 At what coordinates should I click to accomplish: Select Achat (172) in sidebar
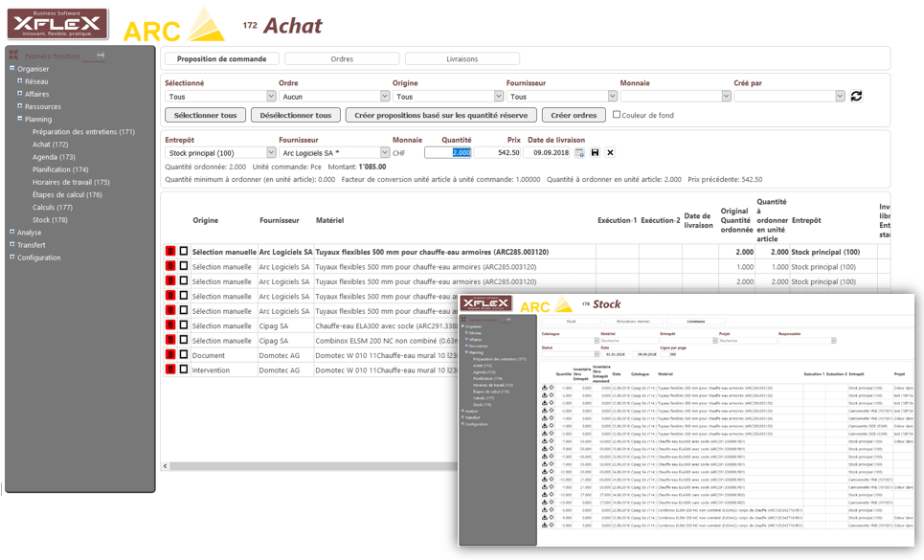50,145
